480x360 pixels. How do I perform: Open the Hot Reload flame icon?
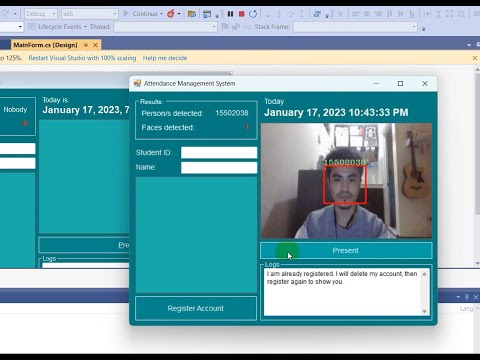[x=171, y=14]
